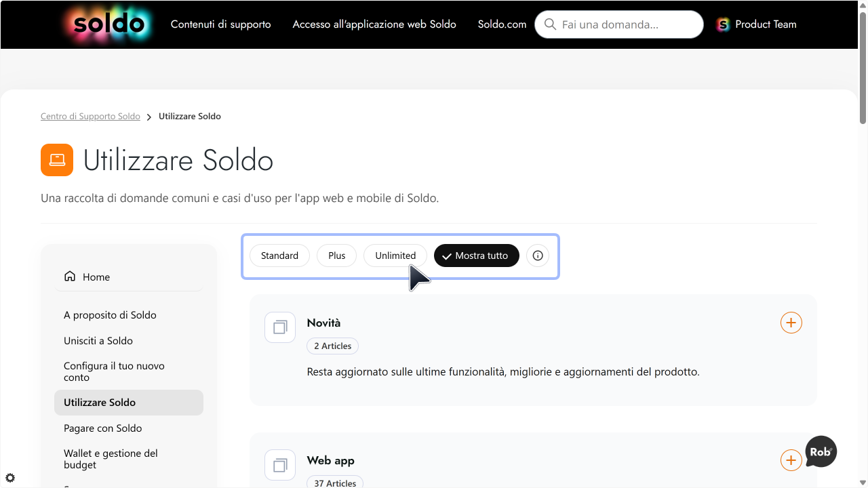The width and height of the screenshot is (868, 488).
Task: Open Configura il tuo nuovo conto
Action: 114,371
